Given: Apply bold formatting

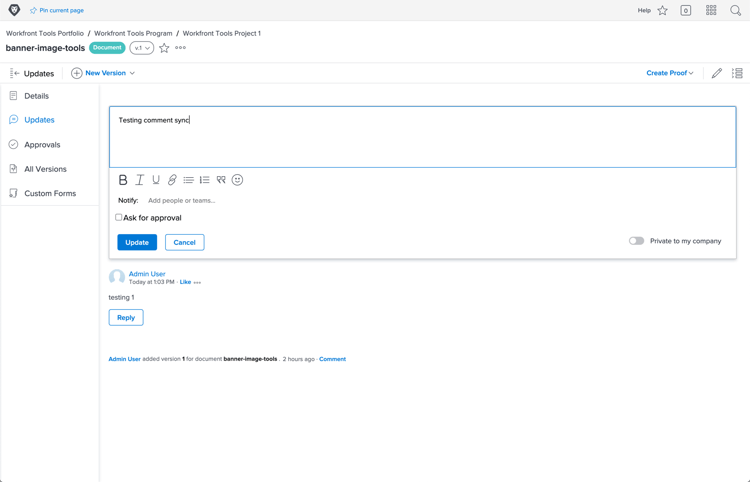Looking at the screenshot, I should pos(123,180).
